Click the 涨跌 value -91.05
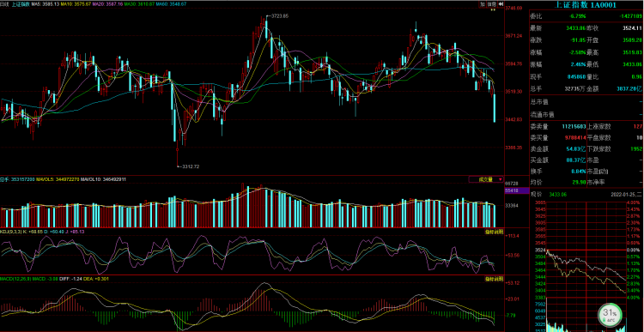Image resolution: width=644 pixels, height=332 pixels. pos(577,40)
